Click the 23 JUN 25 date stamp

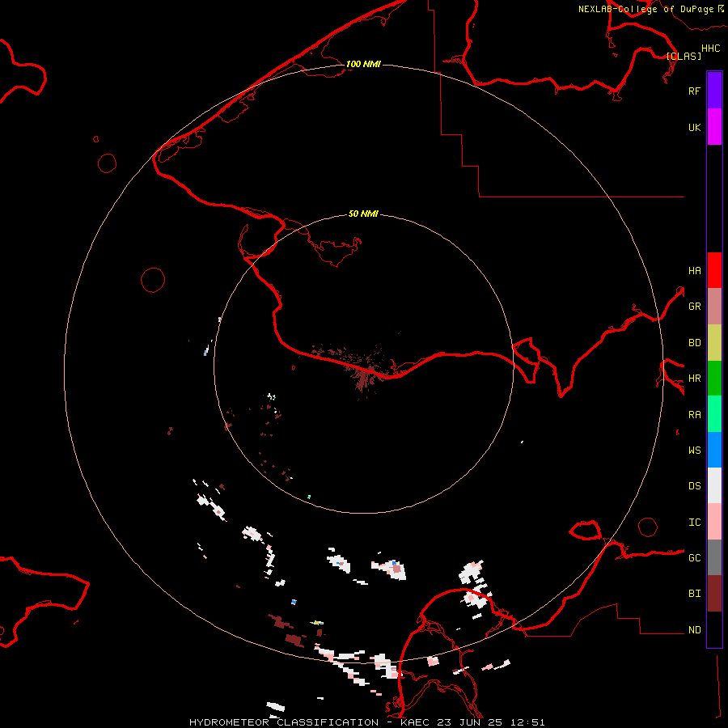tap(470, 722)
